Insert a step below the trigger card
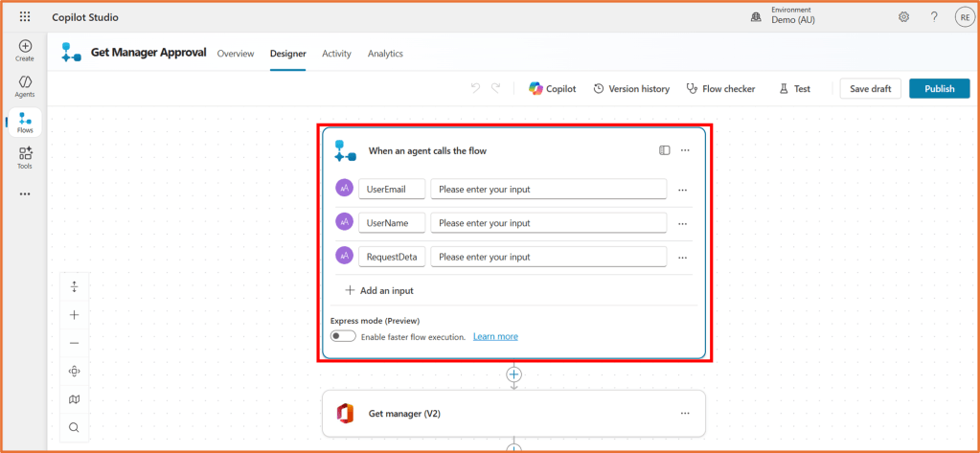The width and height of the screenshot is (980, 453). coord(513,374)
